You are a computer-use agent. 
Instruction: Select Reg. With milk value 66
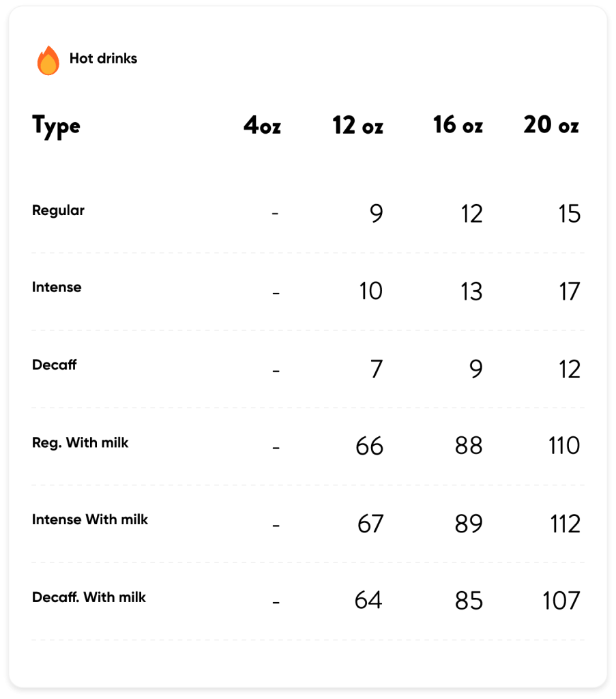(369, 446)
